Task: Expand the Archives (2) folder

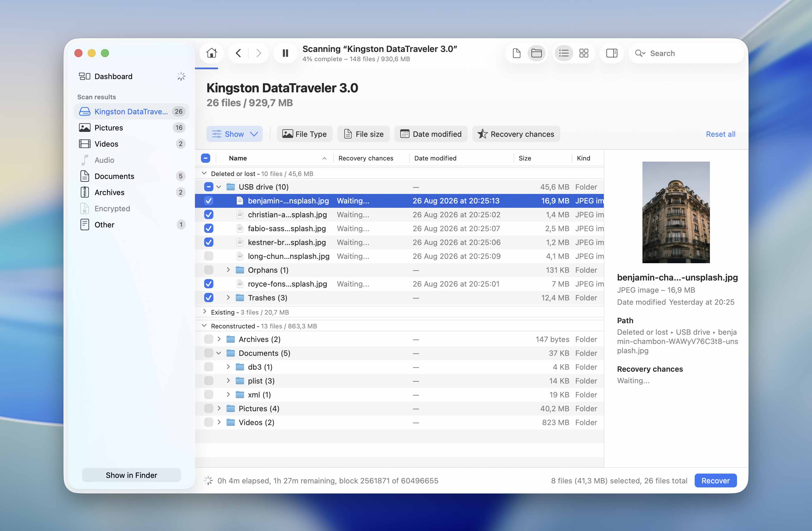Action: (x=219, y=339)
